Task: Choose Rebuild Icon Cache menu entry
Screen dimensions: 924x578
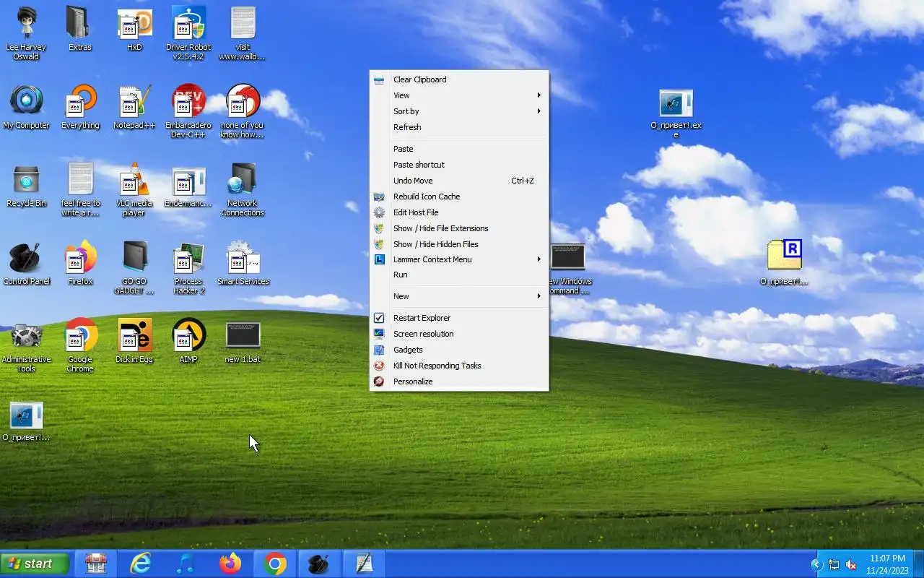Action: pyautogui.click(x=459, y=197)
